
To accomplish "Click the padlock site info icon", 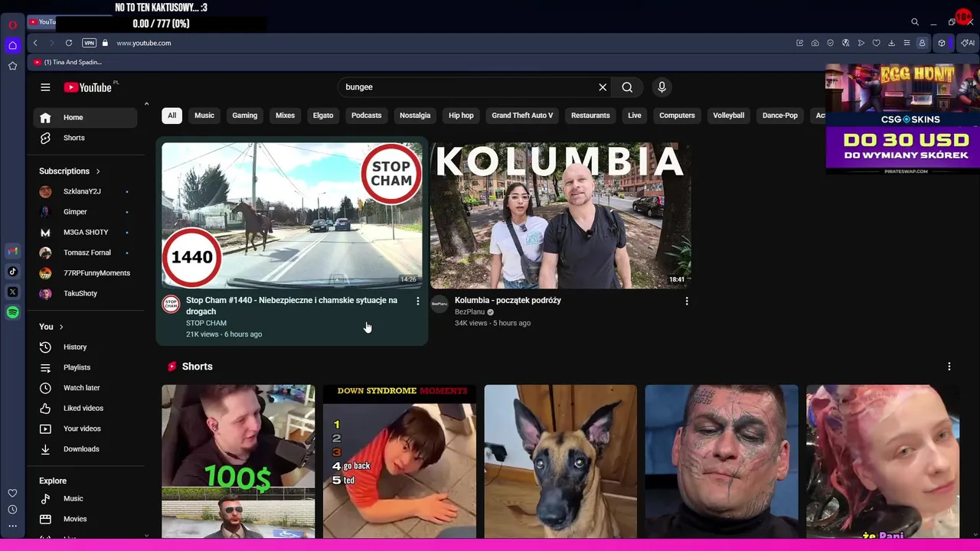I will pyautogui.click(x=105, y=43).
